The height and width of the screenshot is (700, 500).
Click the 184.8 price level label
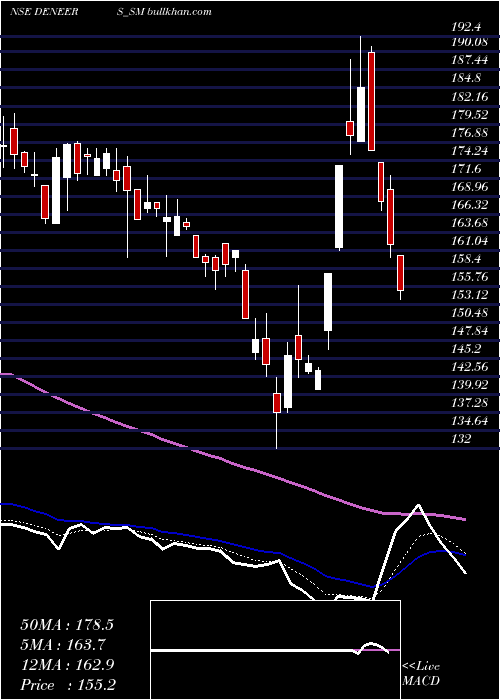click(x=466, y=78)
